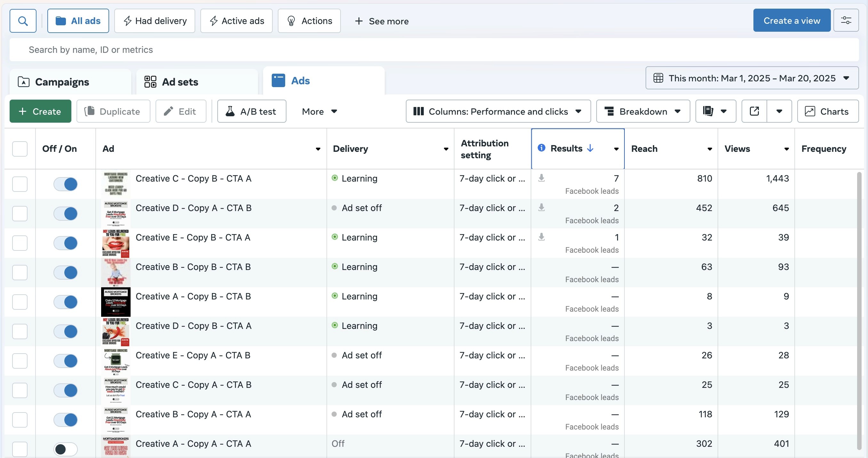Screen dimensions: 868x458
Task: Enable the Creative A - Copy A - CTA A ad
Action: pyautogui.click(x=65, y=449)
